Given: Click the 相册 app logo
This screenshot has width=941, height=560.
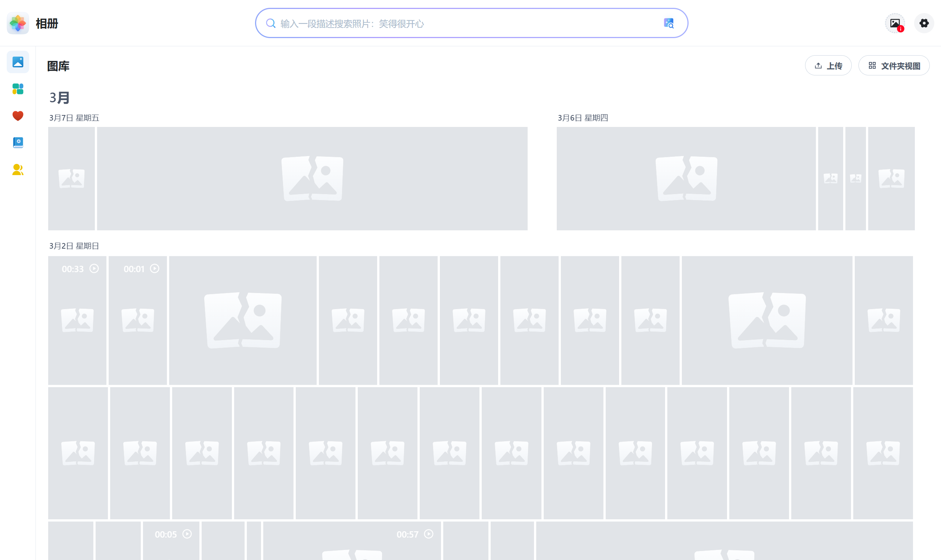Looking at the screenshot, I should click(x=18, y=24).
